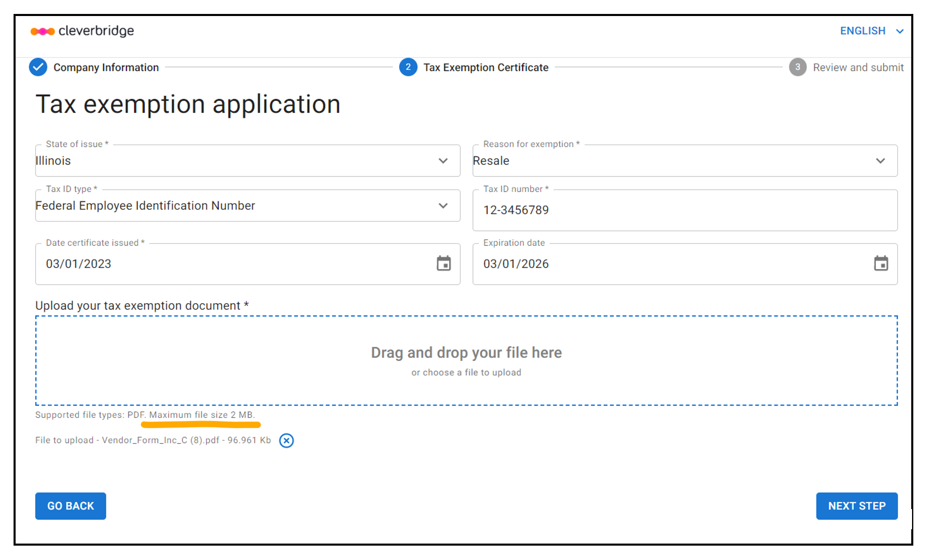
Task: Click the NEXT STEP button
Action: 857,506
